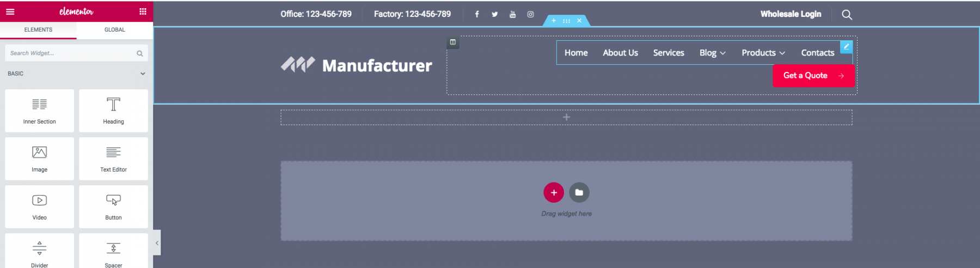Image resolution: width=980 pixels, height=268 pixels.
Task: Open the Wholesale Login link
Action: (x=791, y=14)
